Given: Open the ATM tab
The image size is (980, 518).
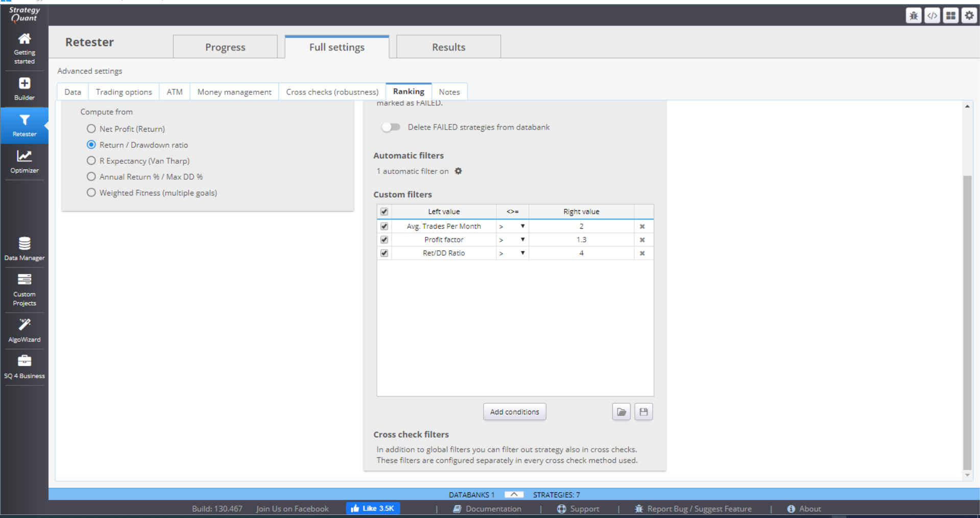Looking at the screenshot, I should [175, 92].
